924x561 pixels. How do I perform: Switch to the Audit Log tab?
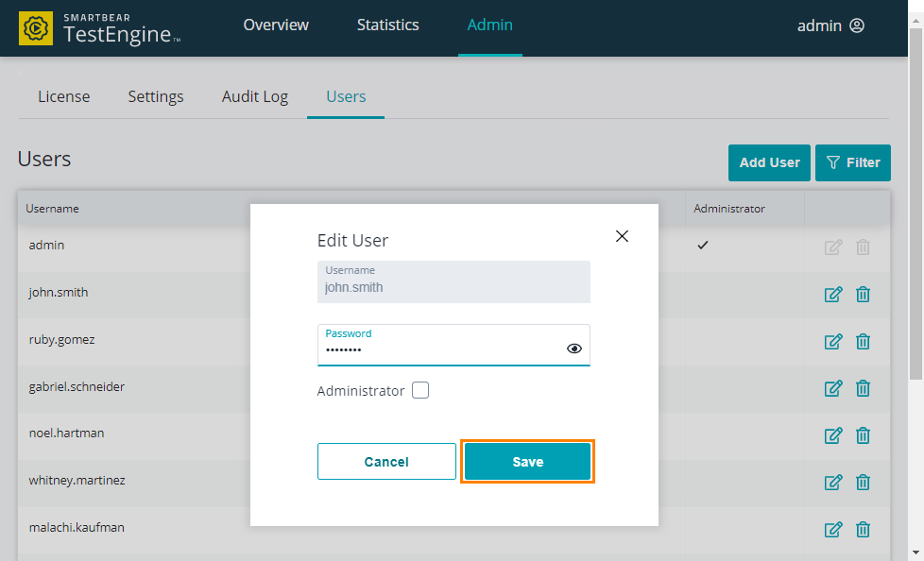(x=254, y=96)
